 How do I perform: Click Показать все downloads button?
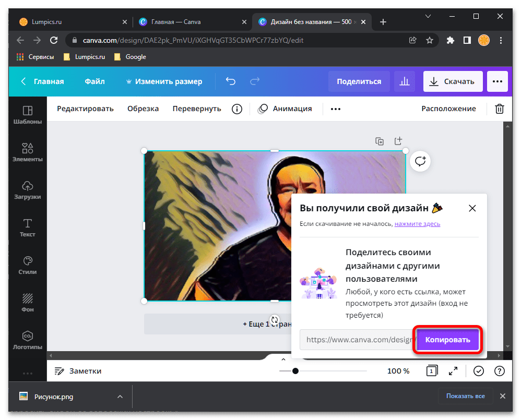click(x=465, y=396)
